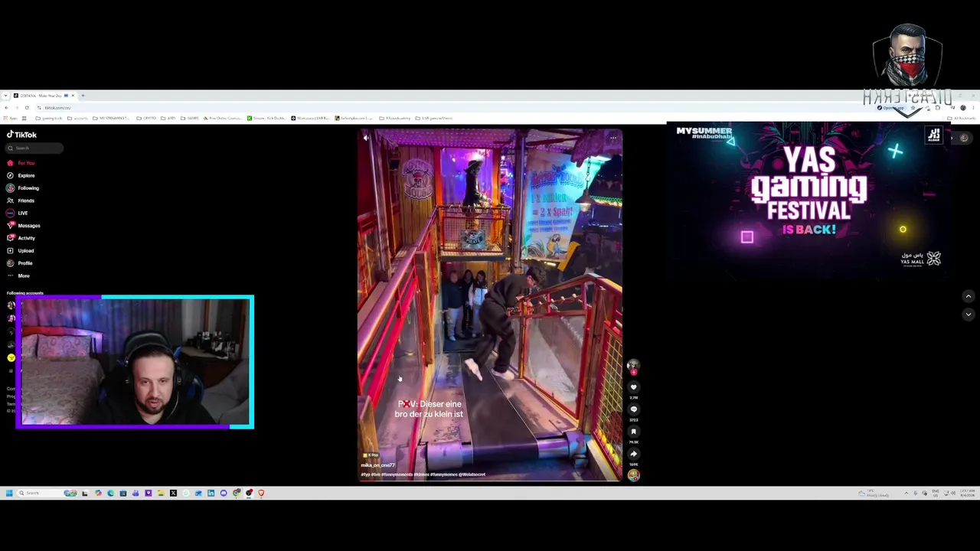Expand the More menu in the sidebar
Viewport: 980px width, 551px height.
pyautogui.click(x=18, y=275)
